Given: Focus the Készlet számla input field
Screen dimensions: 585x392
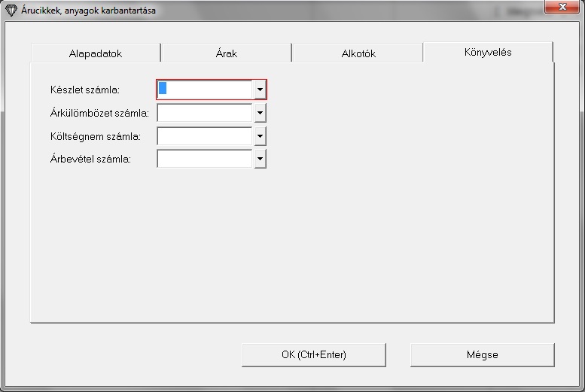Looking at the screenshot, I should click(205, 90).
